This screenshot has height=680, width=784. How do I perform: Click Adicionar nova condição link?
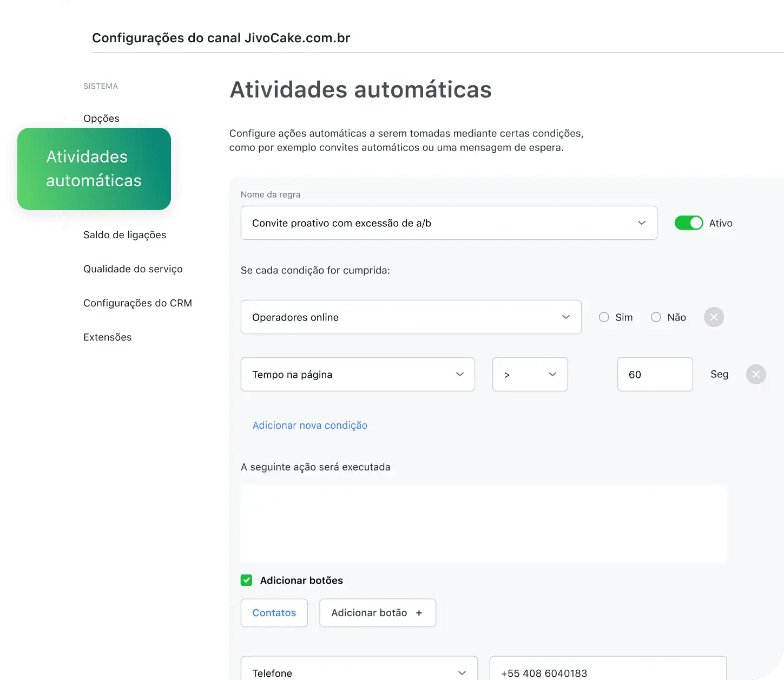[x=310, y=426]
